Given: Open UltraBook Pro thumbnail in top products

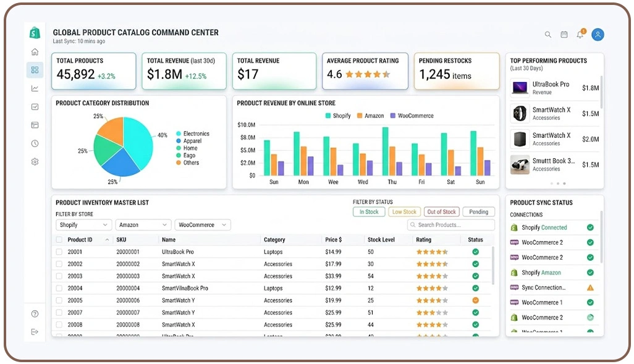Looking at the screenshot, I should [520, 88].
